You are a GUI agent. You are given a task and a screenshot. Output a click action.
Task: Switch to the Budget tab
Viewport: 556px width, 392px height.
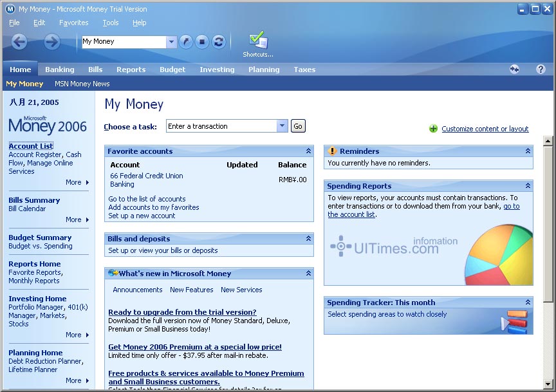click(172, 70)
